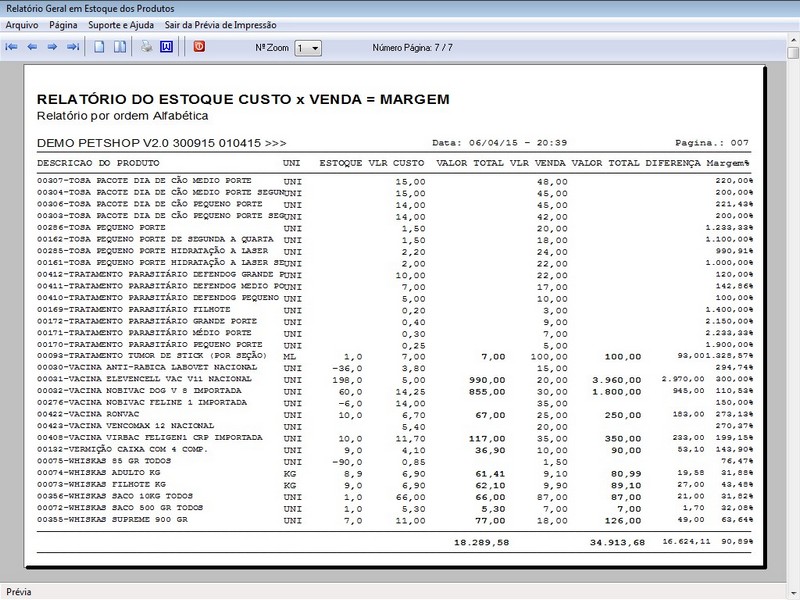
Task: Click row 00093-TRATAMENTO TUMOR DE STICK
Action: tap(395, 357)
